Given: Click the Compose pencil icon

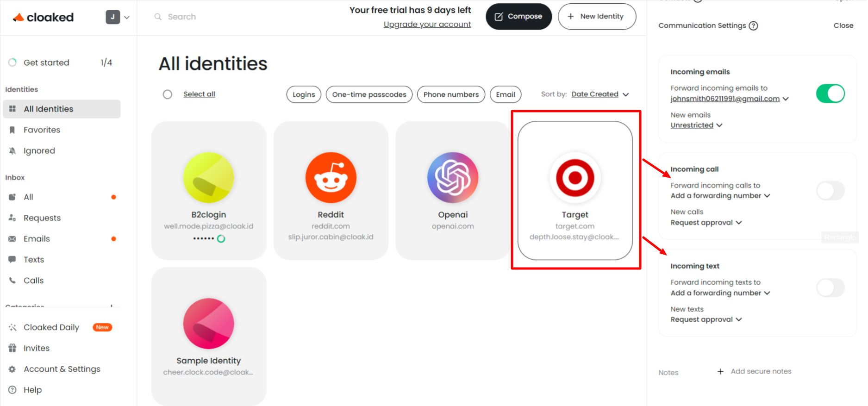Looking at the screenshot, I should point(499,17).
